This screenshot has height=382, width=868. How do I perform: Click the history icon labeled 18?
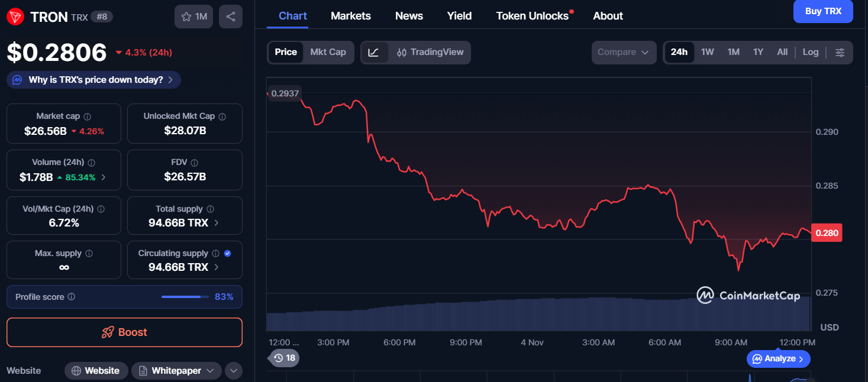tap(284, 358)
